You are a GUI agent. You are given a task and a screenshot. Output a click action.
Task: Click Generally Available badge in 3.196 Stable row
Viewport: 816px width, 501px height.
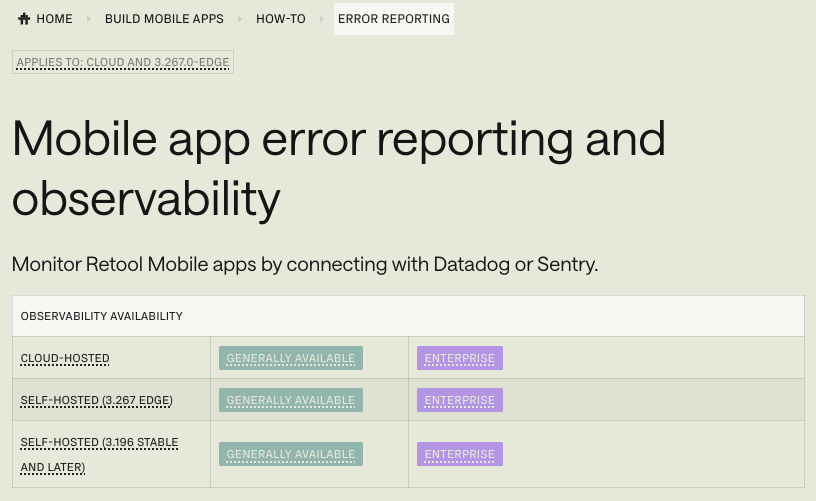click(x=291, y=454)
